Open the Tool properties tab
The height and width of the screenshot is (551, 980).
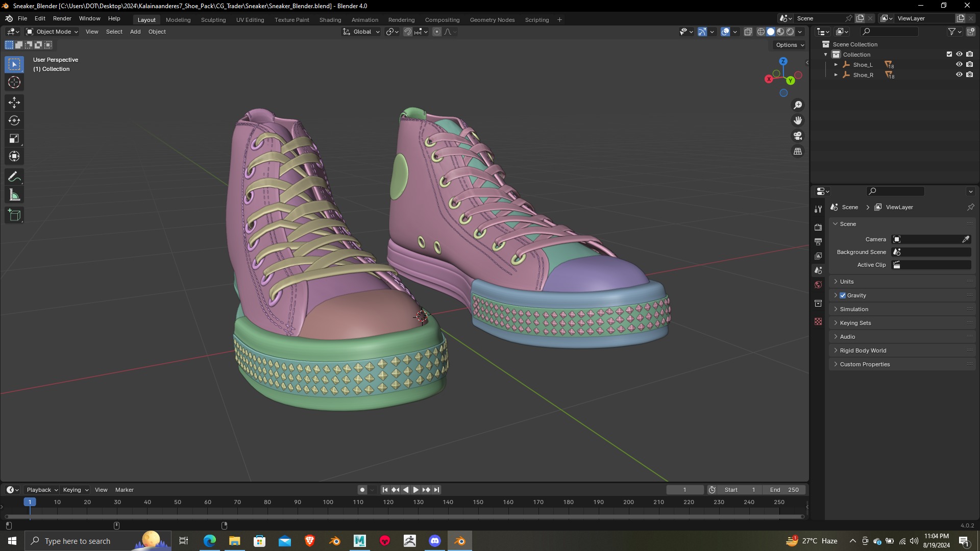coord(818,209)
